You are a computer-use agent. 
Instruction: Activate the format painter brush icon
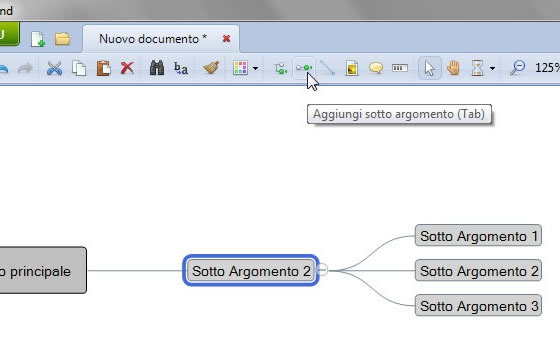[211, 68]
